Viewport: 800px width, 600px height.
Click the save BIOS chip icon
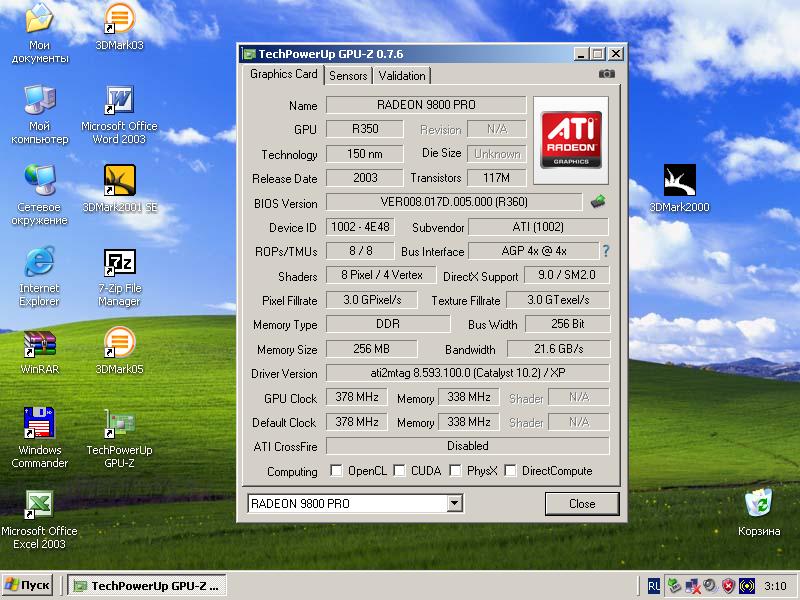coord(598,202)
